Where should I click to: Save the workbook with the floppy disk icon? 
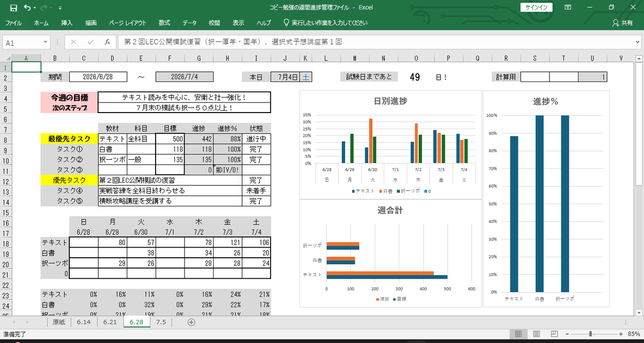pyautogui.click(x=13, y=8)
